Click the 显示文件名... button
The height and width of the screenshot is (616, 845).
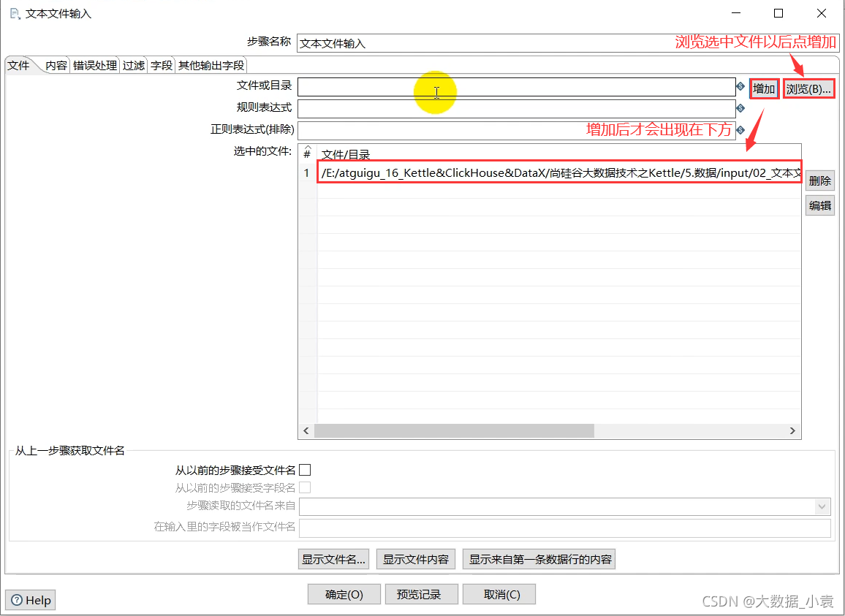[x=333, y=560]
